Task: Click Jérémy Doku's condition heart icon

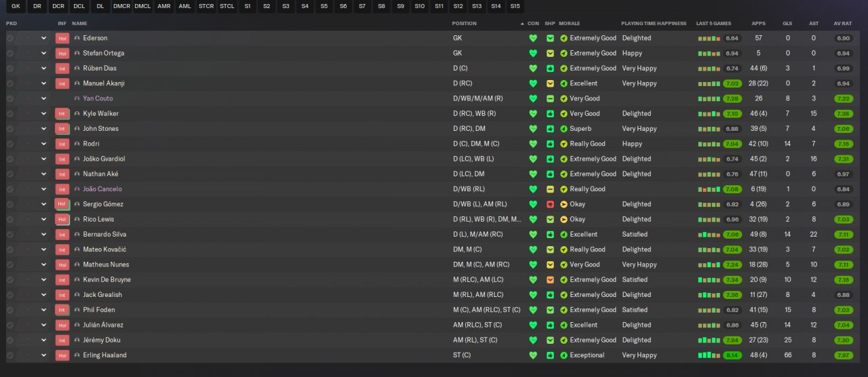Action: click(533, 340)
